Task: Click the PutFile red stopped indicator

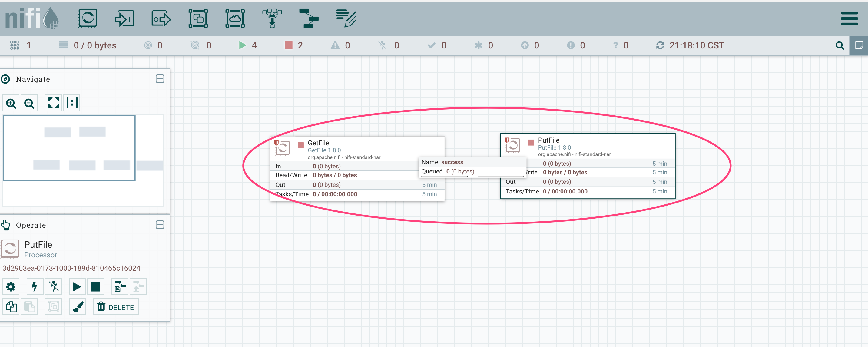Action: tap(531, 143)
